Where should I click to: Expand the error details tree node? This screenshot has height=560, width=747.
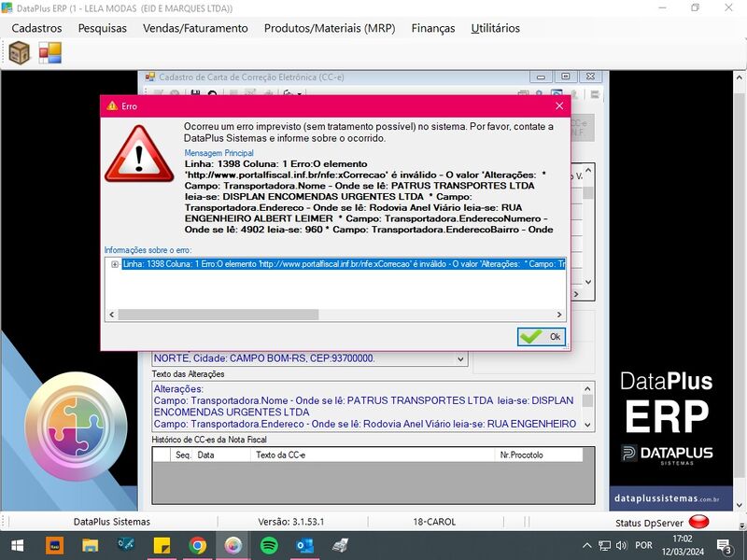point(115,264)
